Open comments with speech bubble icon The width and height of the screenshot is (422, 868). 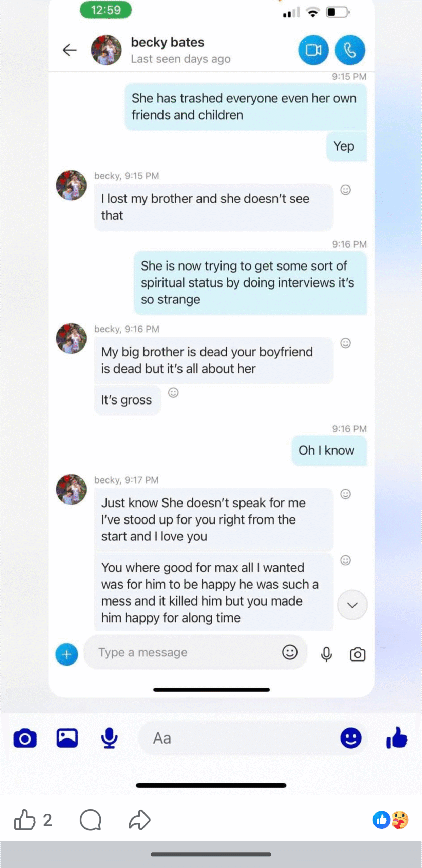pyautogui.click(x=91, y=820)
